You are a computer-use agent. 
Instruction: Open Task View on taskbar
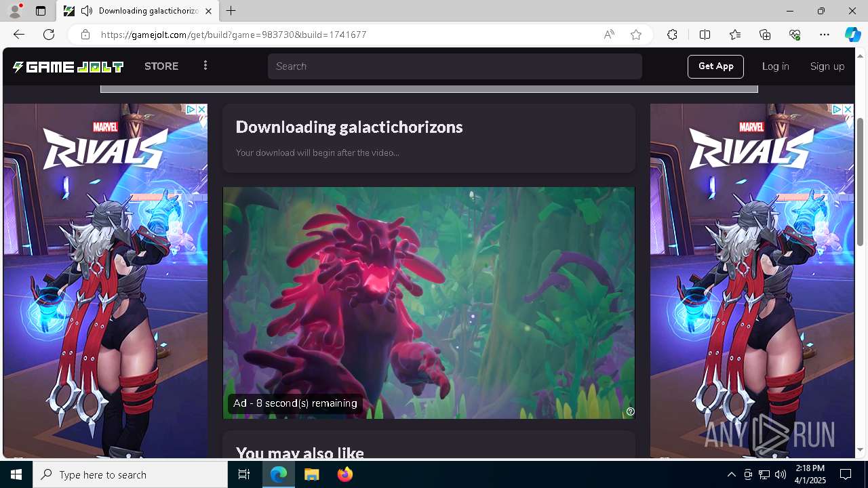click(x=244, y=474)
